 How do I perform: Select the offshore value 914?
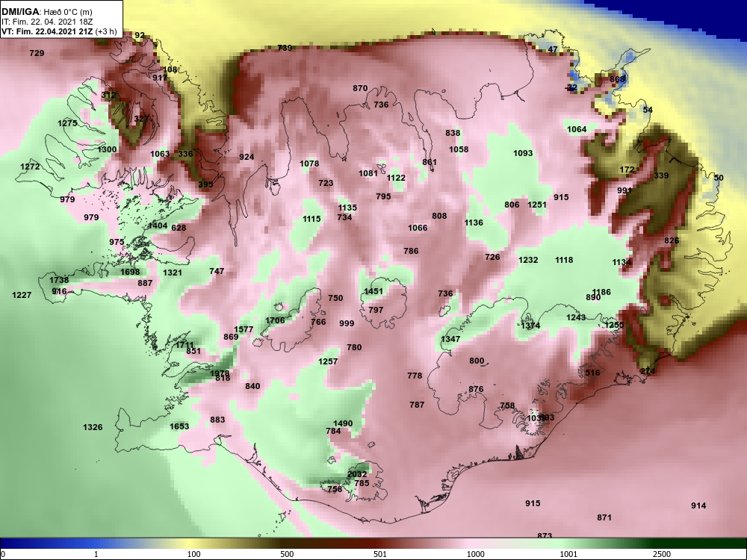699,506
